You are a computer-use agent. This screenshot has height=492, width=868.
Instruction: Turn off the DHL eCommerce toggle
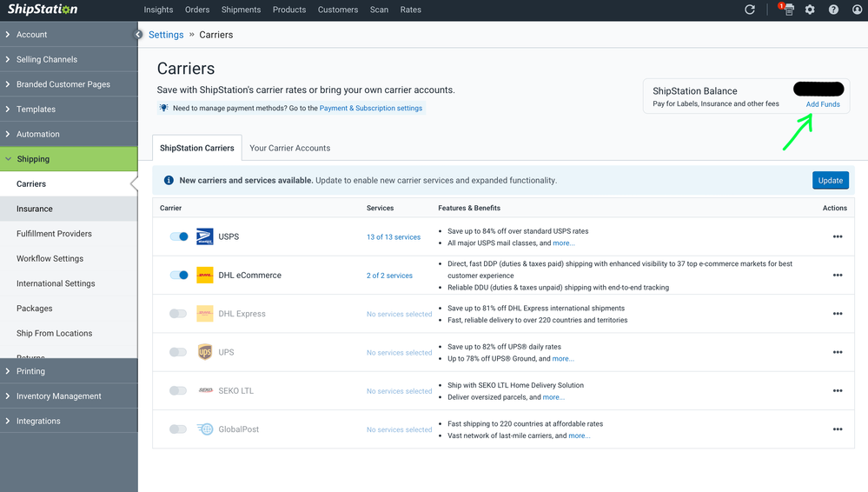coord(178,276)
